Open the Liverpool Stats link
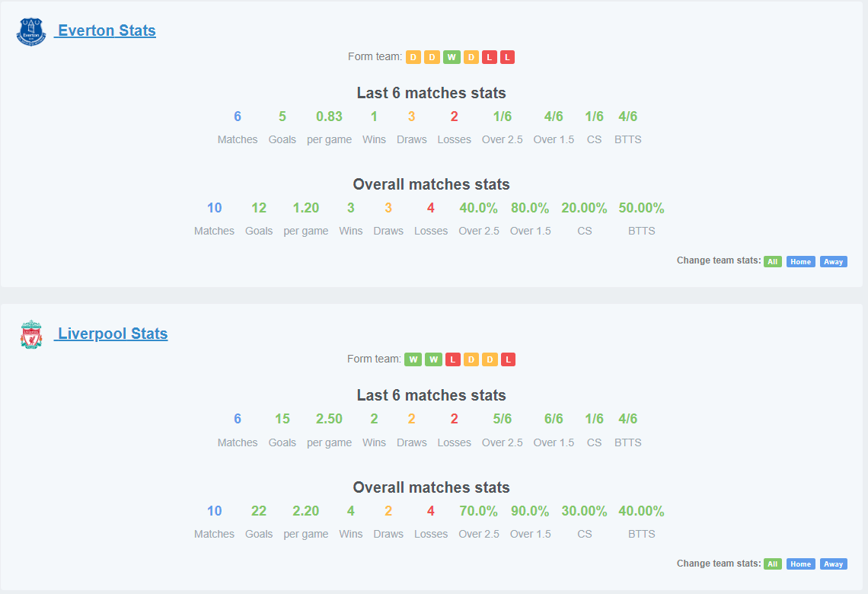The height and width of the screenshot is (594, 868). 110,334
